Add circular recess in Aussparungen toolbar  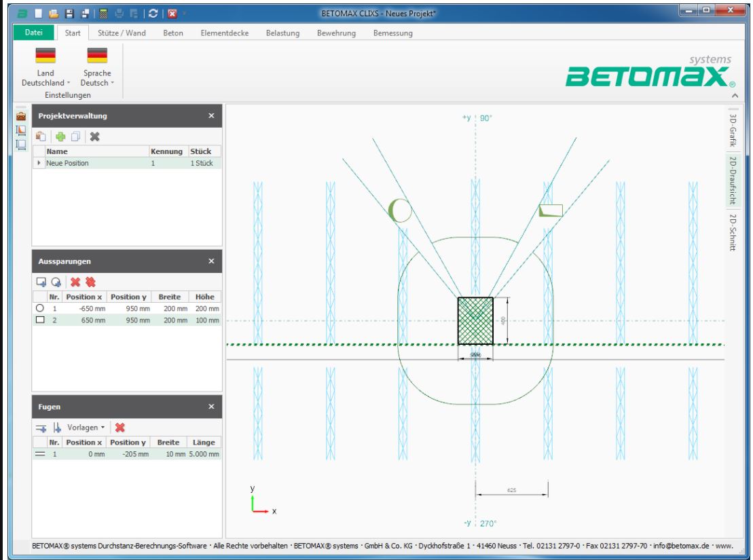[x=56, y=282]
